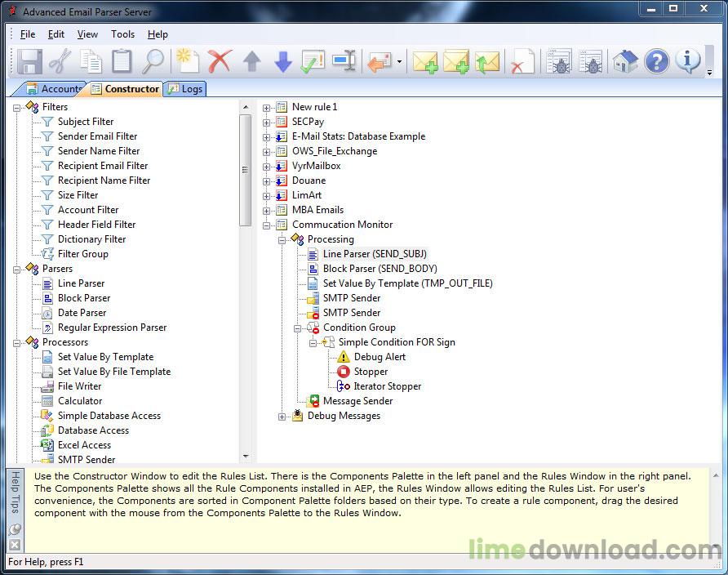728x575 pixels.
Task: Open the Edit menu
Action: 56,34
